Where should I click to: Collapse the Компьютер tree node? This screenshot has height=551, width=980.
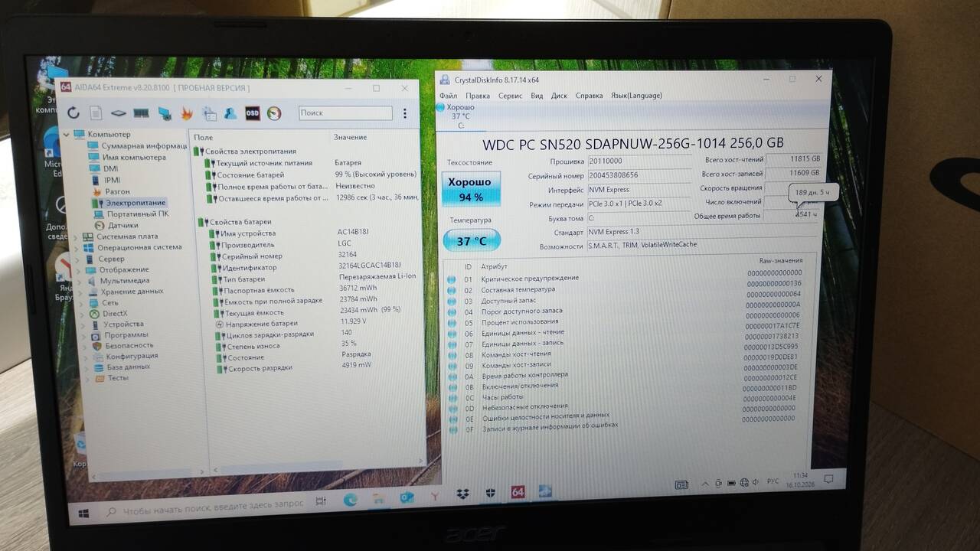[67, 135]
